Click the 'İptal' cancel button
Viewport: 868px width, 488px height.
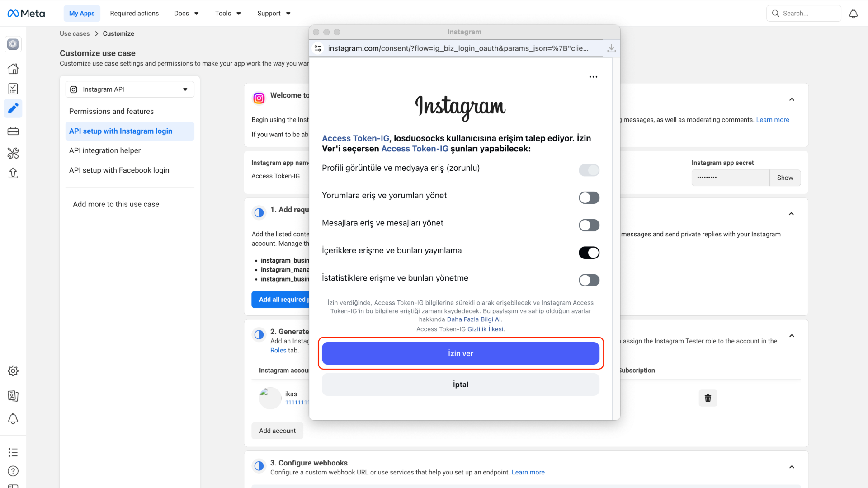point(461,385)
